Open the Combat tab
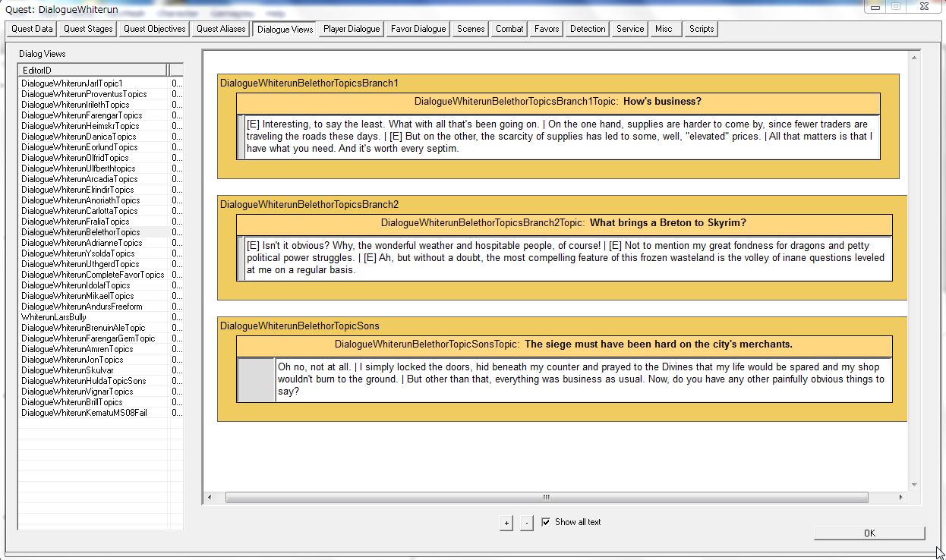The height and width of the screenshot is (560, 946). coord(509,29)
